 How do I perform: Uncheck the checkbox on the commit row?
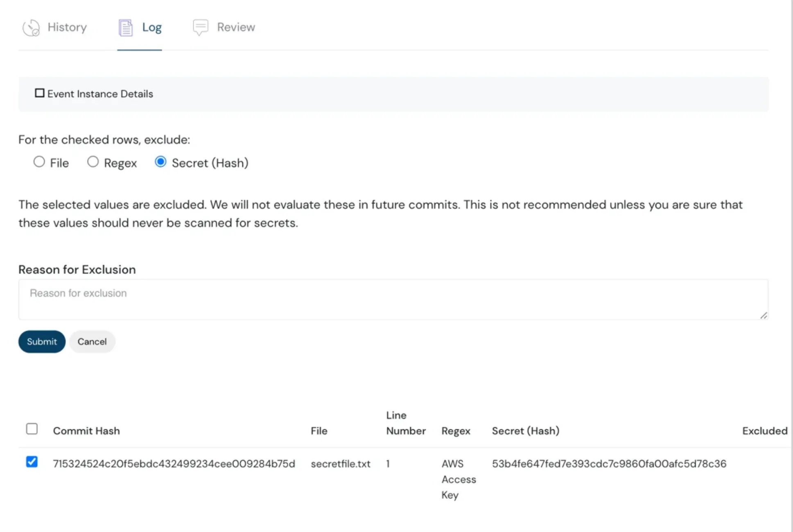click(x=32, y=462)
